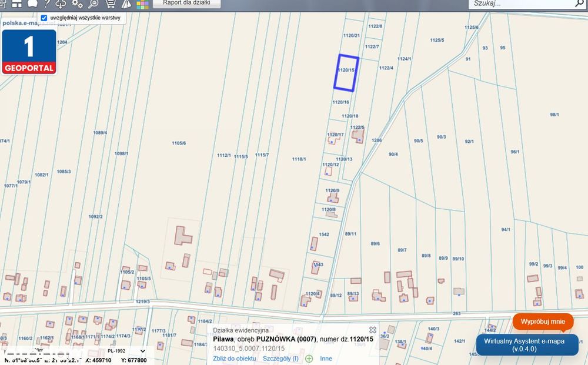Click parcel label 1115/7
Screen dimensions: 588x365
262,155
